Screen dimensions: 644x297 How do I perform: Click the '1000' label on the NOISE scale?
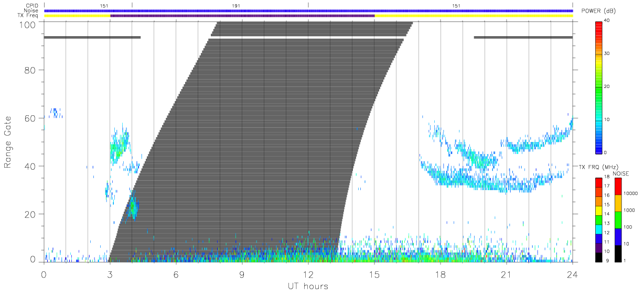coord(629,210)
